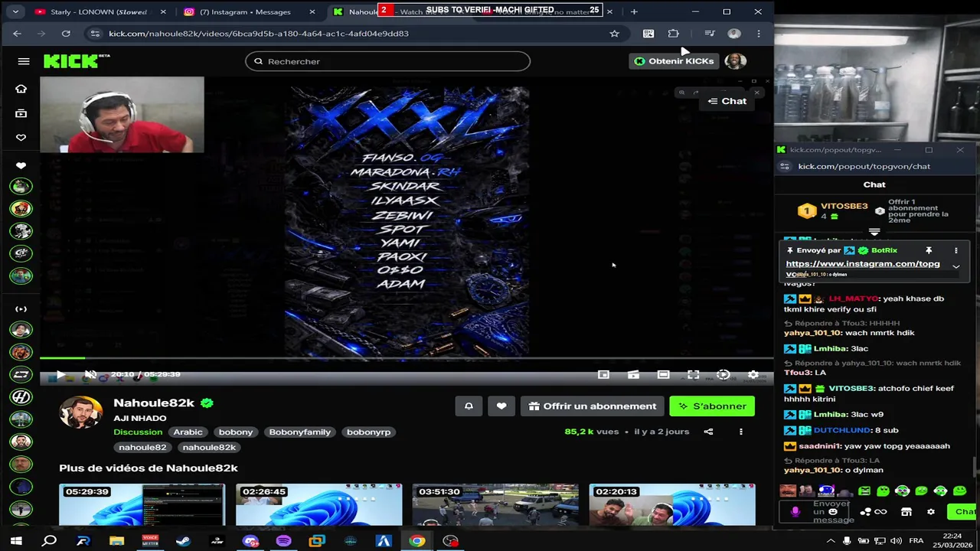Open the 03:51:30 video thumbnail

(x=495, y=504)
